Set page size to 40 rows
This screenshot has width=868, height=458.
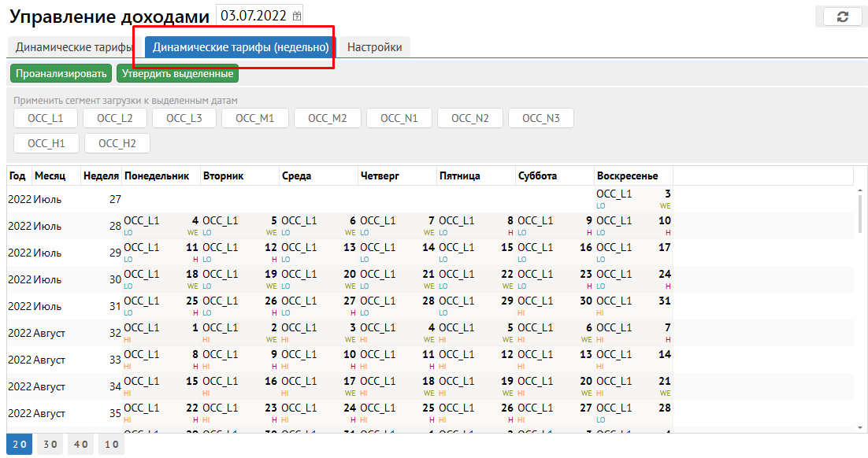[x=81, y=444]
